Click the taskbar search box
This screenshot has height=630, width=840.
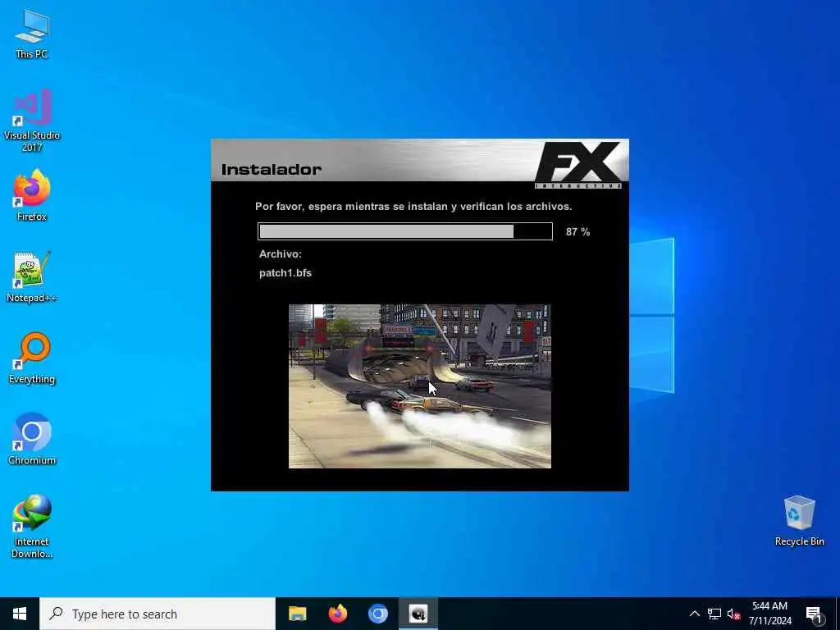(x=157, y=614)
